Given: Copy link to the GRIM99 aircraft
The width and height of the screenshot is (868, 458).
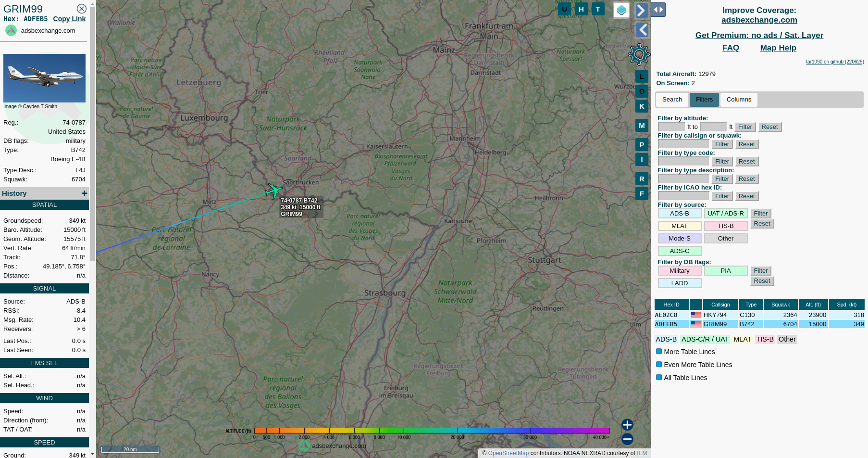Looking at the screenshot, I should click(69, 19).
